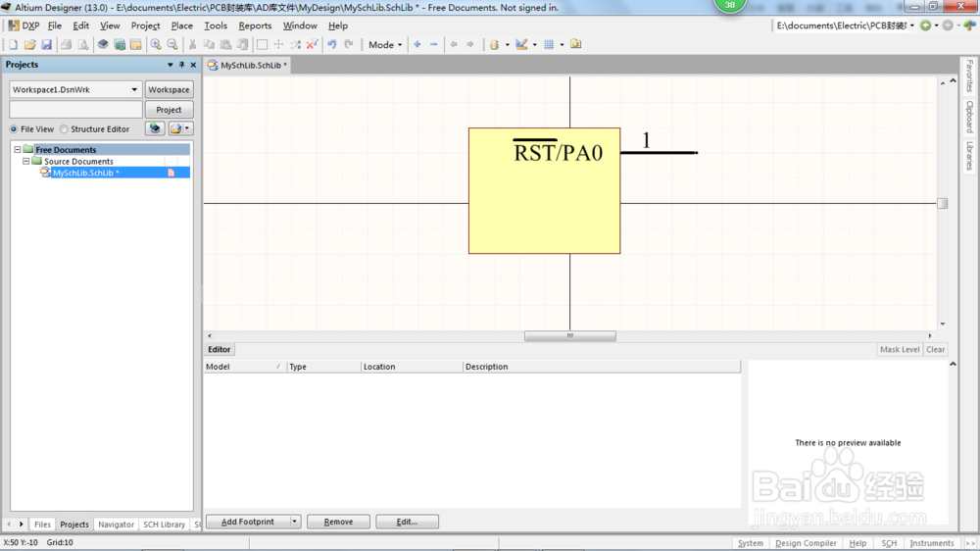Click the Deselect All icon
980x551 pixels.
pos(295,44)
